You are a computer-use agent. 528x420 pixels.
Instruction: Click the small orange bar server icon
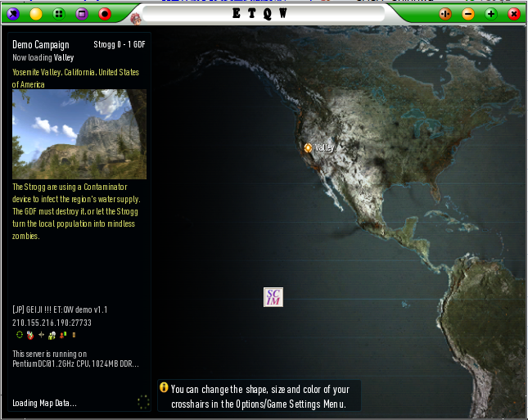pyautogui.click(x=74, y=335)
